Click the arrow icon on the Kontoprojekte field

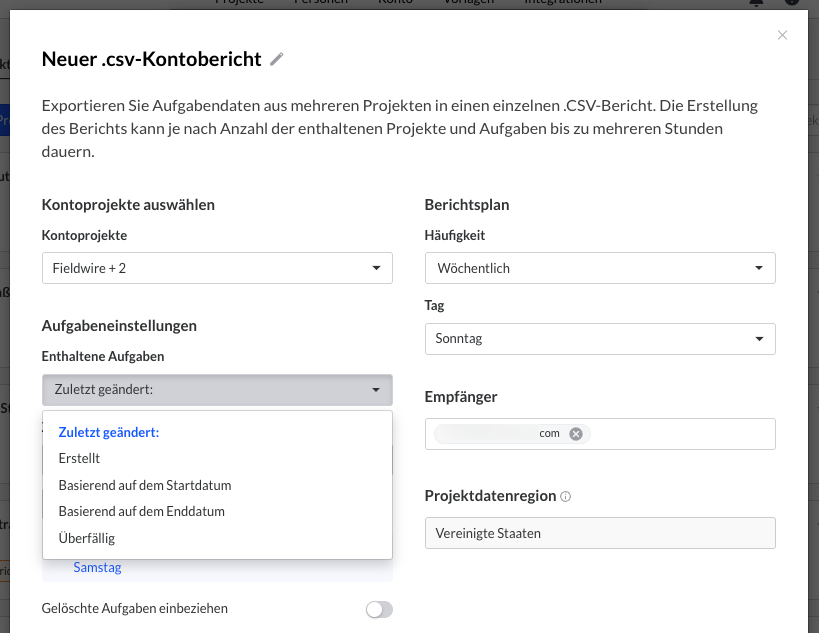pos(376,268)
